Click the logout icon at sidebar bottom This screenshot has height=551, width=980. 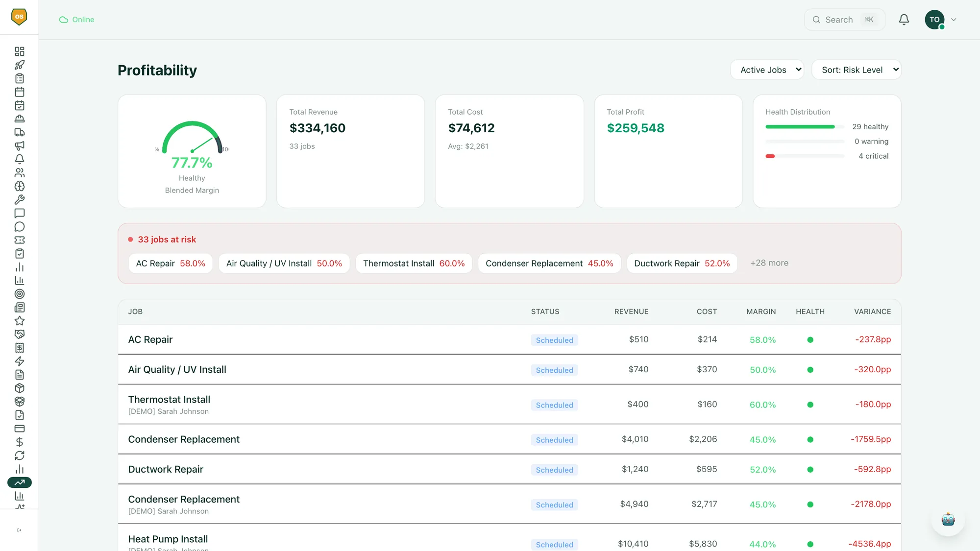click(x=19, y=530)
